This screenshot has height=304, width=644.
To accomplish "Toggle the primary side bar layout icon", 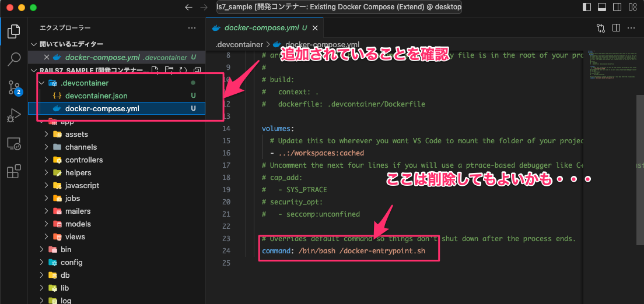I will [587, 8].
